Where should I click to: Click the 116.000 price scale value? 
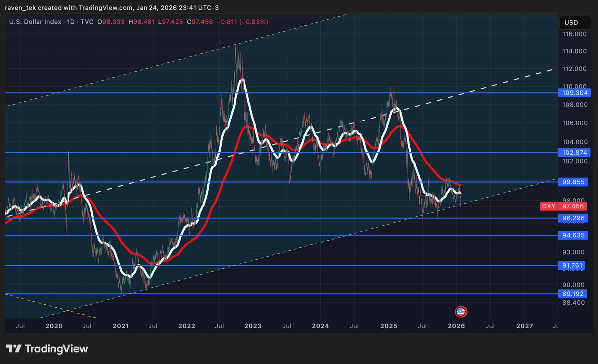(574, 34)
